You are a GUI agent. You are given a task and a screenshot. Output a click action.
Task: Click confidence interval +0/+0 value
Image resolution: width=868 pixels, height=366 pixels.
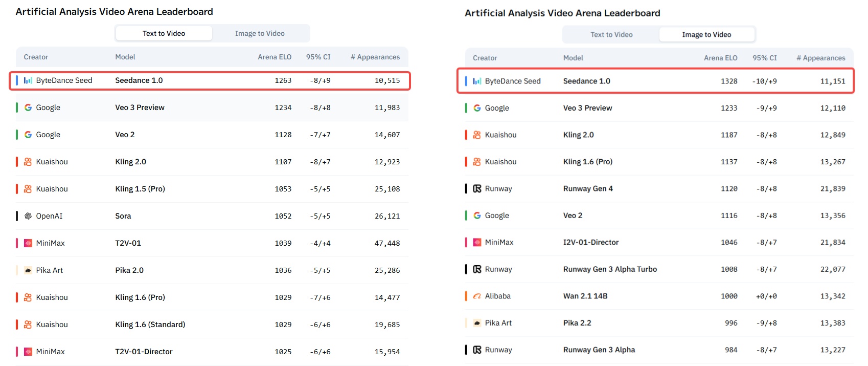767,296
